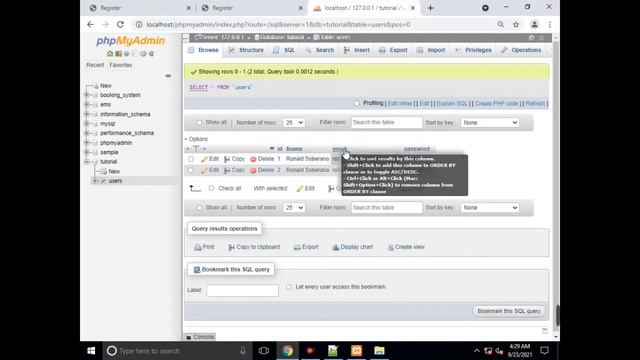This screenshot has height=360, width=640.
Task: Collapse the tutorial database node
Action: click(87, 162)
